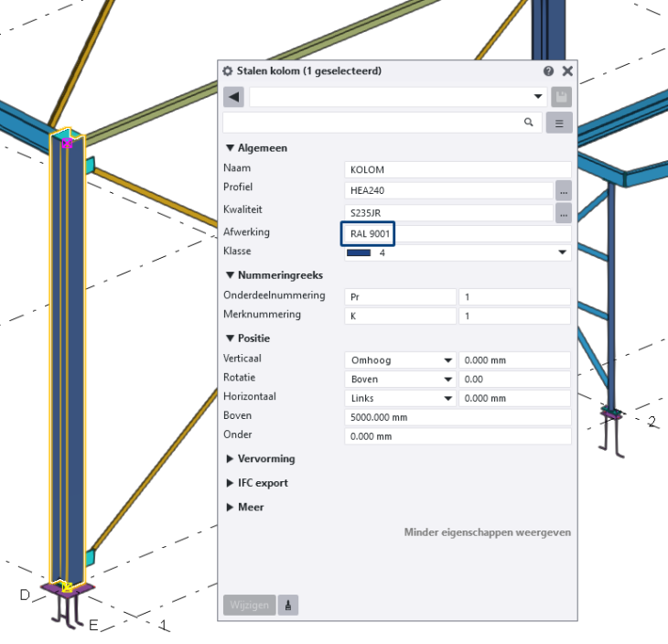Image resolution: width=668 pixels, height=644 pixels.
Task: Click the yellow bottom handle of the column
Action: (67, 587)
